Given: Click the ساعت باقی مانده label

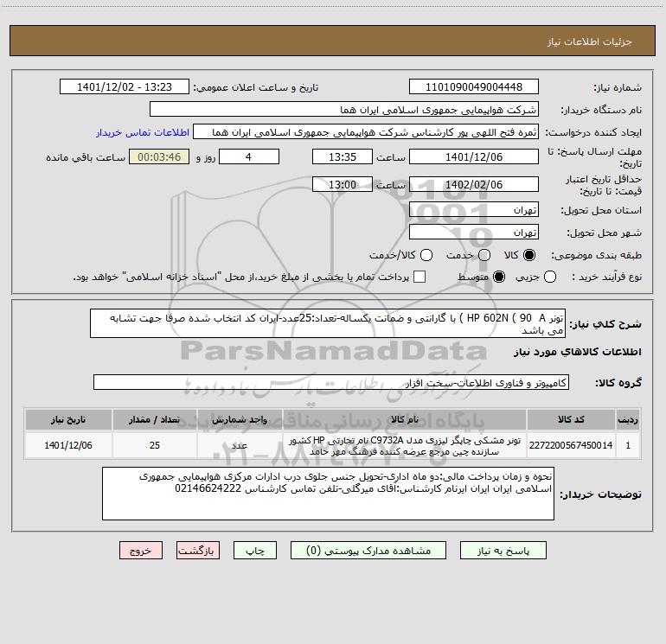Looking at the screenshot, I should coord(86,157).
